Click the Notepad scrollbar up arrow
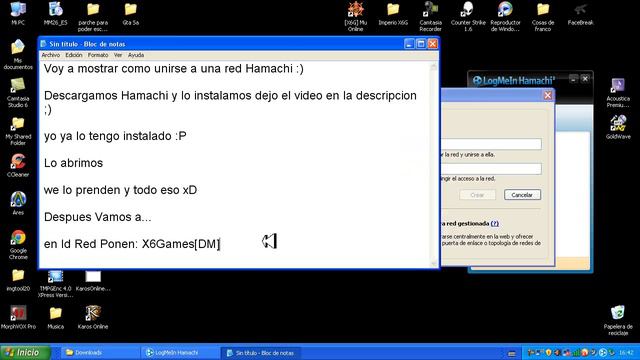The height and width of the screenshot is (360, 640). coord(434,67)
